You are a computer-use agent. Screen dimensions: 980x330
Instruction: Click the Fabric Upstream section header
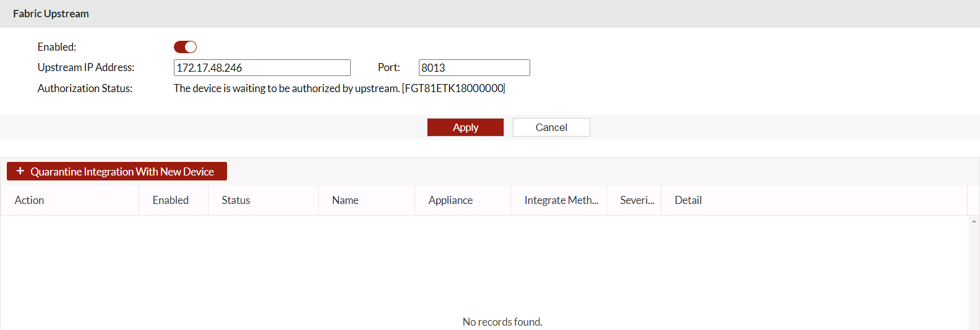click(51, 14)
